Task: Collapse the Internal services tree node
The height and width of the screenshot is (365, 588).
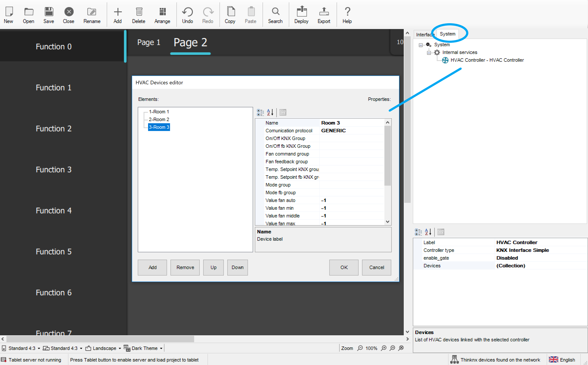Action: [x=429, y=53]
